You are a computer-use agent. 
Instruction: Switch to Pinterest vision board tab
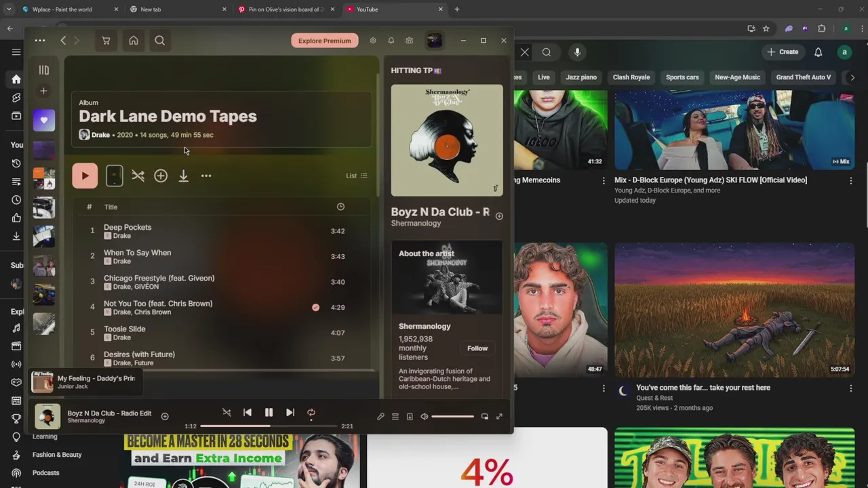pyautogui.click(x=285, y=9)
